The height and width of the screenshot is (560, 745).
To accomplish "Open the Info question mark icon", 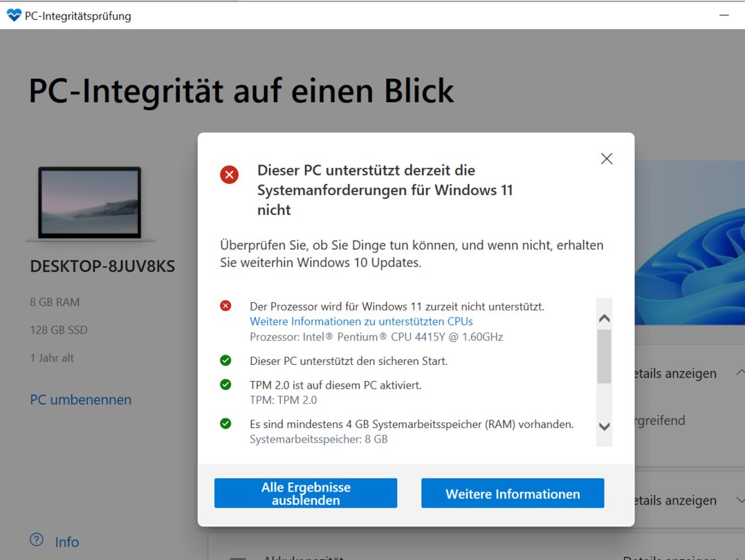I will point(37,540).
